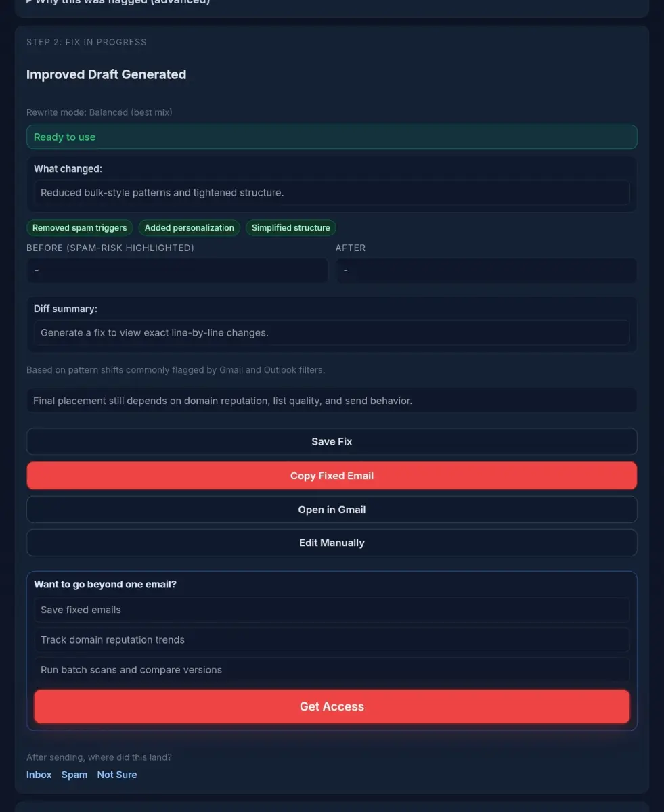Select the 'What changed' description box
Viewport: 664px width, 812px height.
click(332, 193)
